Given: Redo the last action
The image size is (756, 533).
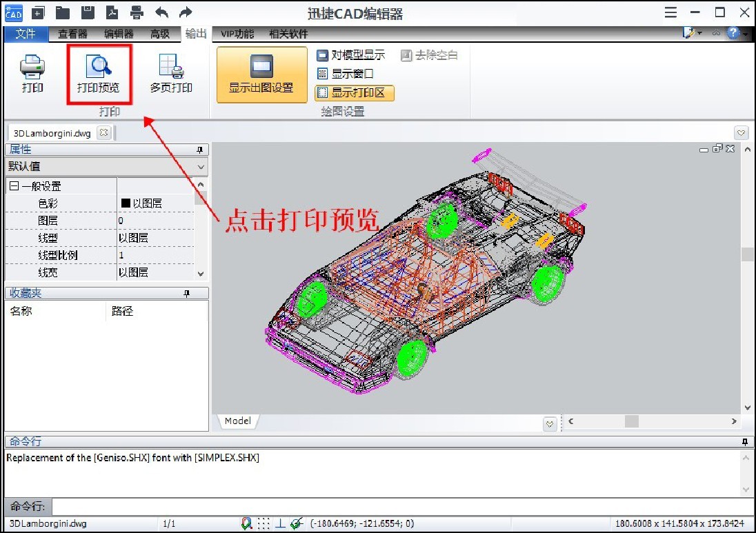Looking at the screenshot, I should tap(186, 13).
